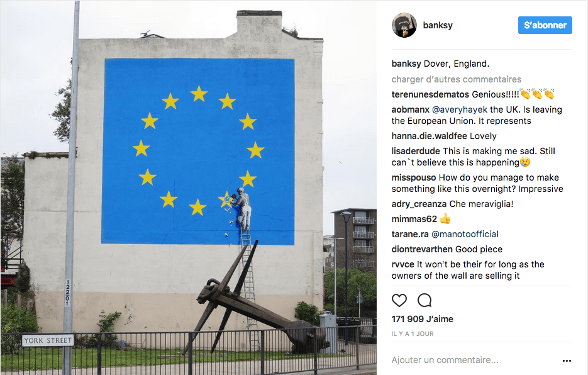The width and height of the screenshot is (588, 375).
Task: Click the S'abonner follow button
Action: (545, 25)
